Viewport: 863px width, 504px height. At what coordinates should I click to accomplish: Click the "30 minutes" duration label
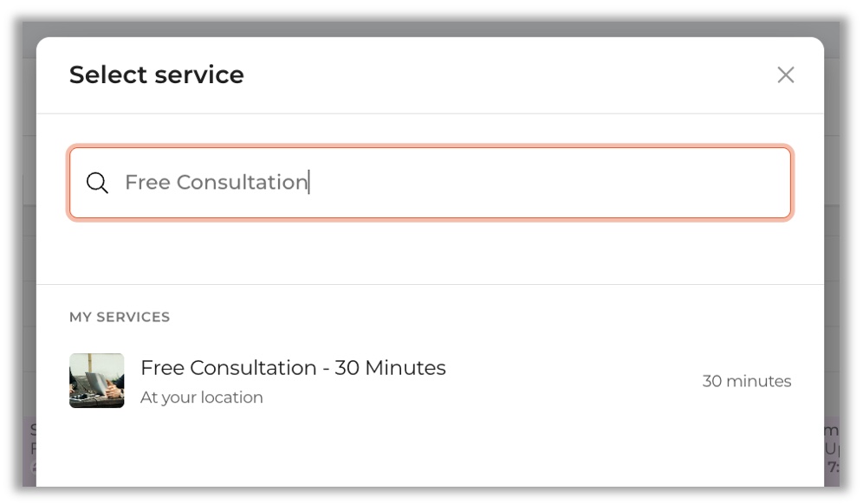(746, 381)
